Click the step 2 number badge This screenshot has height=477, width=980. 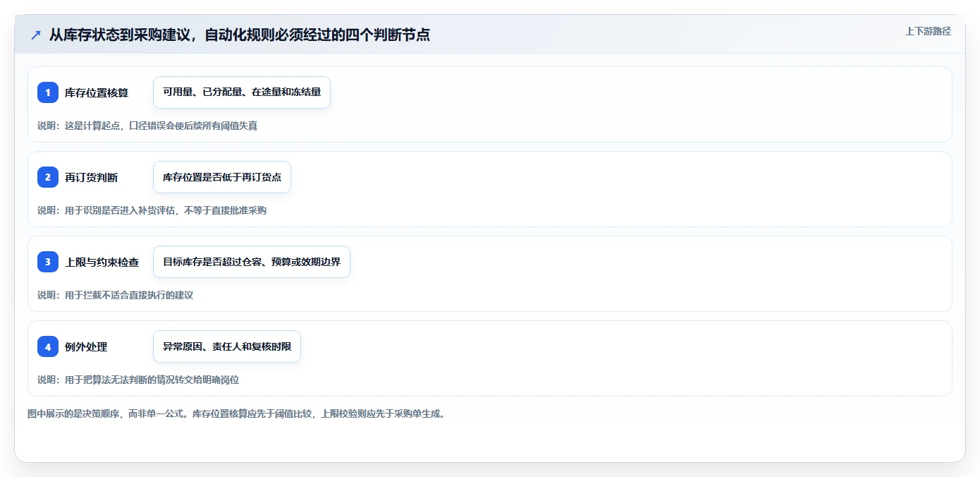[x=48, y=177]
